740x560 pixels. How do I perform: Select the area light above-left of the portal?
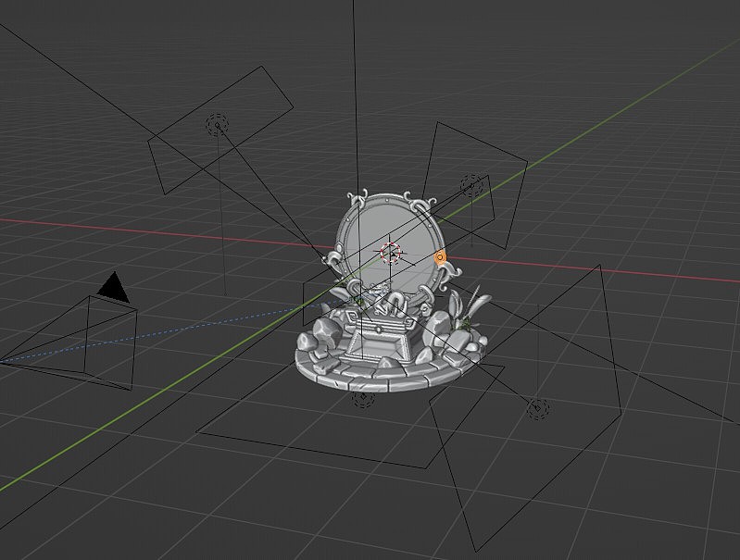pyautogui.click(x=218, y=126)
